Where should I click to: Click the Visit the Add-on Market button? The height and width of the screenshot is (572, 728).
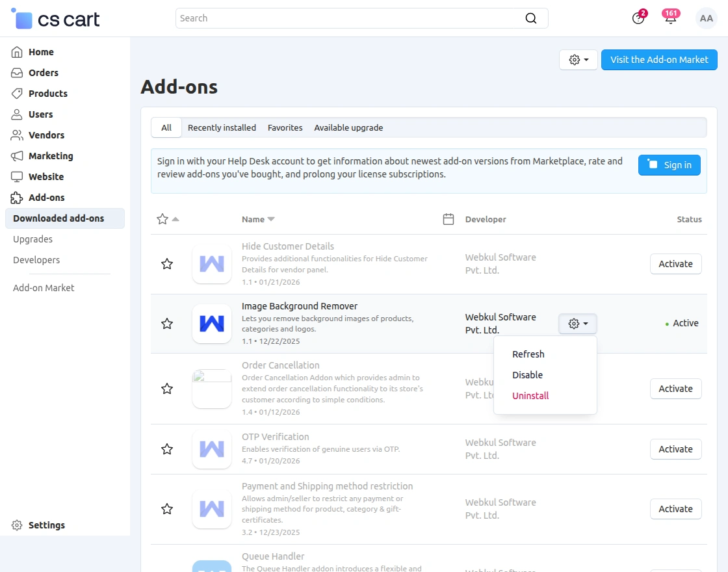(x=659, y=59)
